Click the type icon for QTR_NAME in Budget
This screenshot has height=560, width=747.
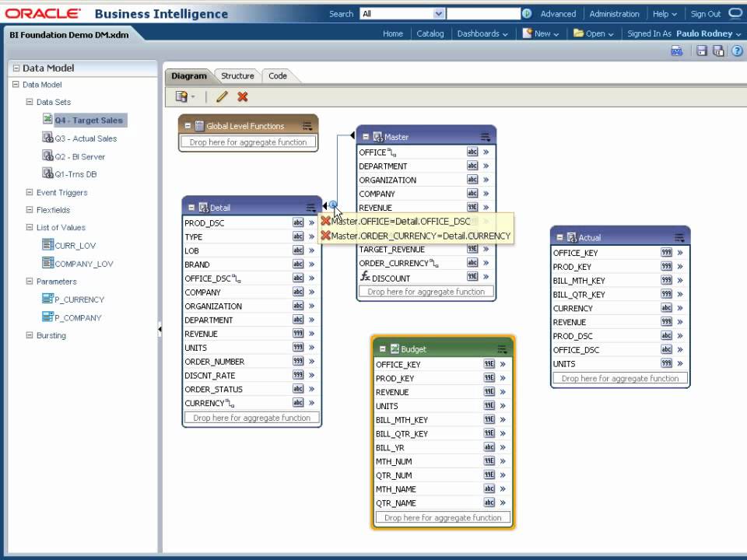tap(489, 502)
